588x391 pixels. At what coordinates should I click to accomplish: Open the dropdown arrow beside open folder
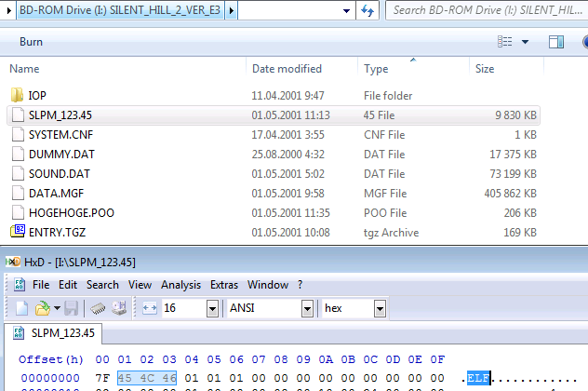(x=57, y=308)
